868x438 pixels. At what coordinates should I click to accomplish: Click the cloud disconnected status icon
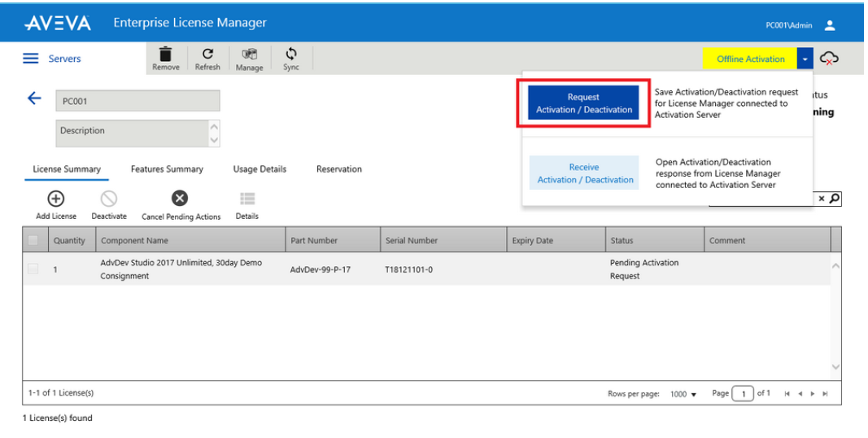(x=829, y=58)
